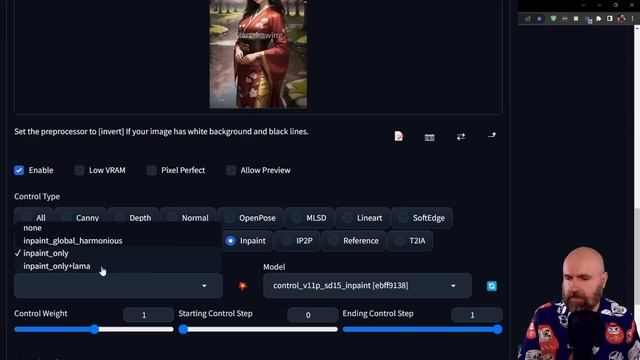The image size is (640, 360).
Task: Click the Ending Control Step slider
Action: [x=422, y=329]
